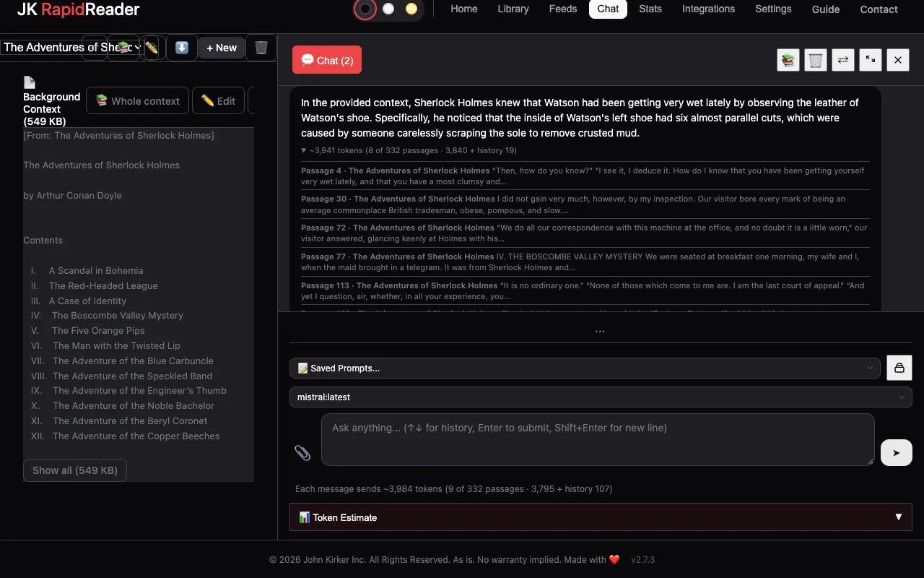Select the white theme circle
924x578 pixels.
[388, 9]
